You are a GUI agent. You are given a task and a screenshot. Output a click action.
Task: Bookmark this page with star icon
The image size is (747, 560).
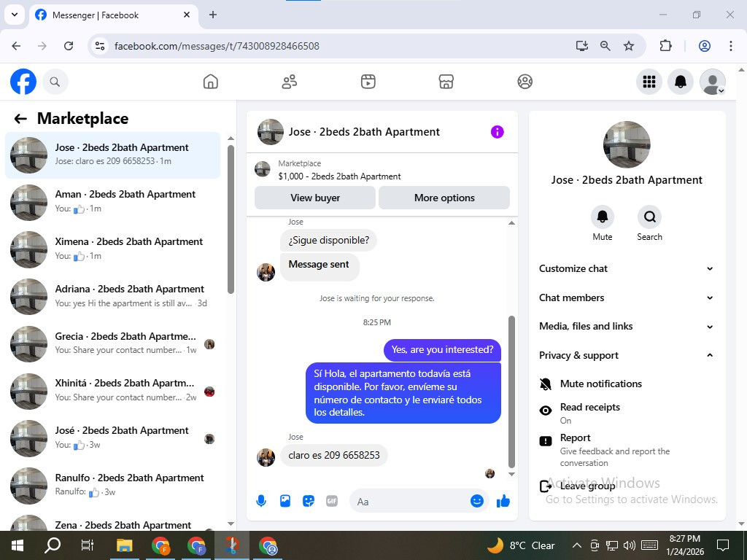point(629,46)
